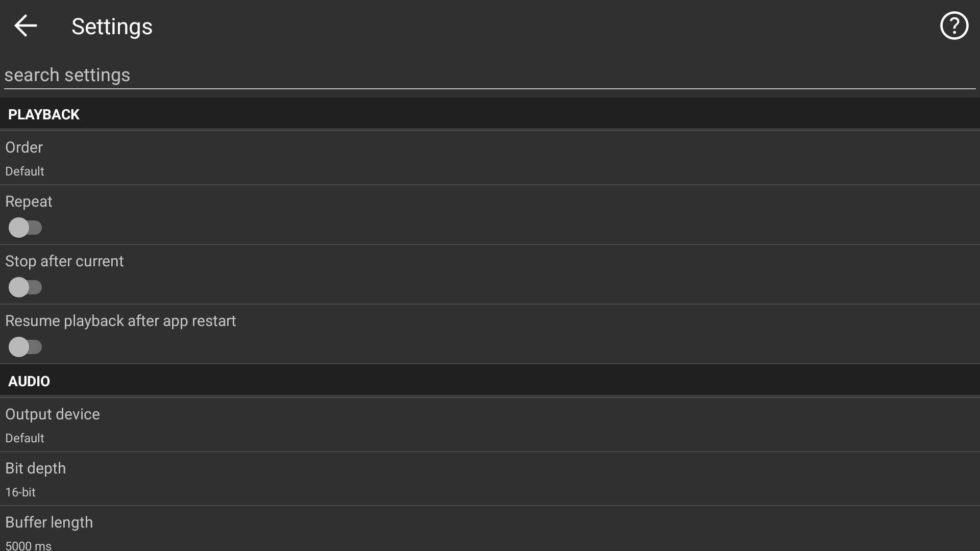The height and width of the screenshot is (551, 980).
Task: Toggle the Resume playback after app restart switch
Action: 25,347
